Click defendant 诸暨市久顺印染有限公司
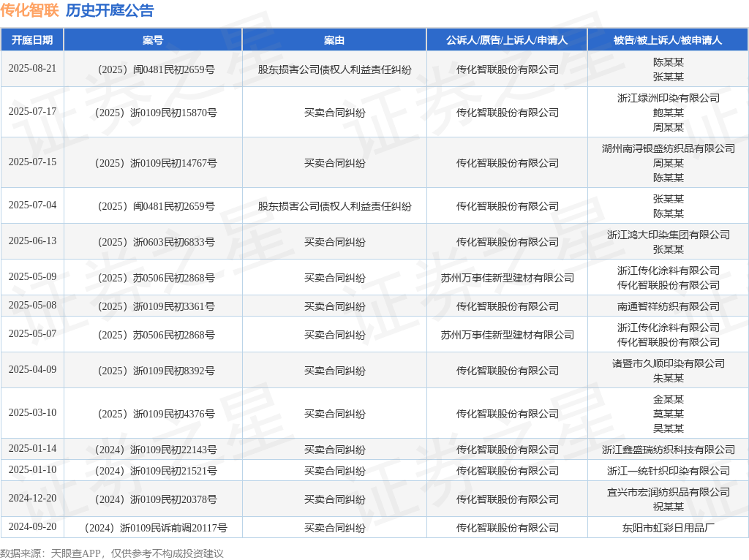 coord(669,364)
